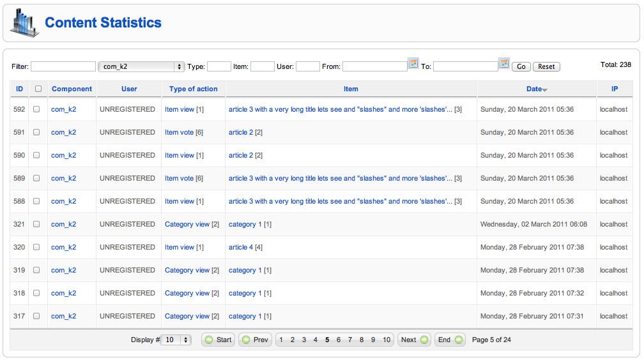Go to Prev page
Viewport: 644px width, 360px height.
255,340
